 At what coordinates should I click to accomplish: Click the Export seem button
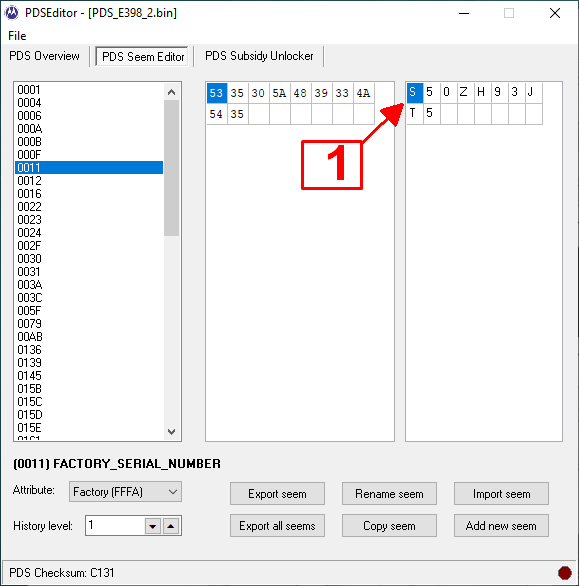click(277, 494)
